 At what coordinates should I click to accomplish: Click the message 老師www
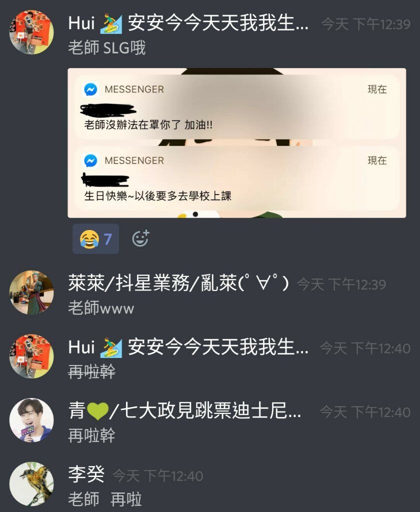(x=101, y=307)
